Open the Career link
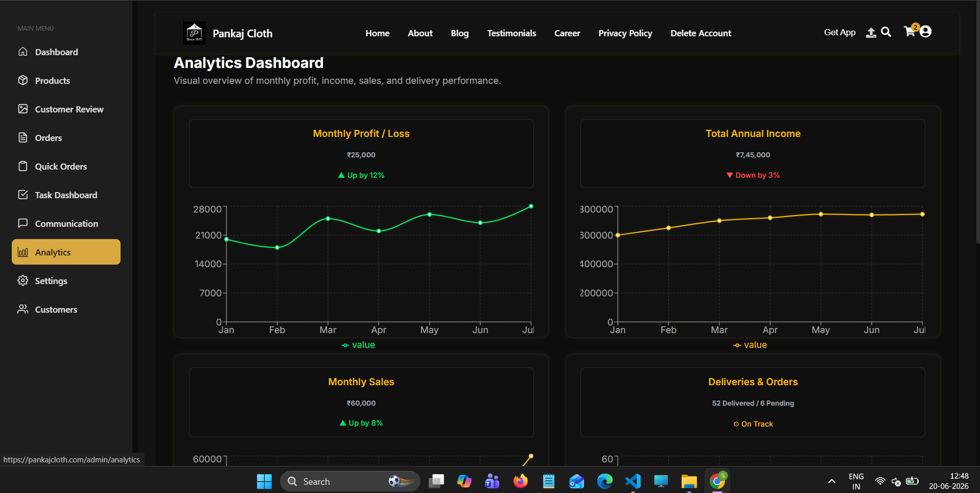The image size is (980, 493). point(567,33)
